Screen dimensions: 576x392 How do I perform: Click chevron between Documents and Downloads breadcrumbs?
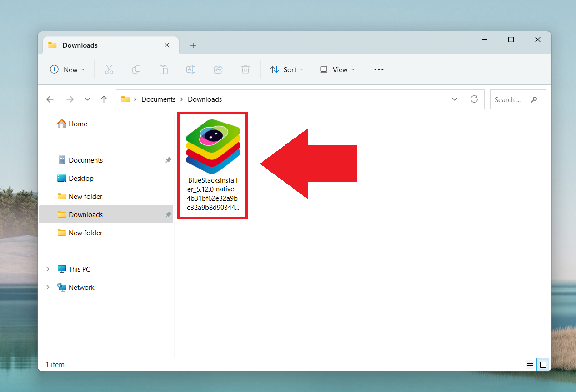tap(182, 99)
